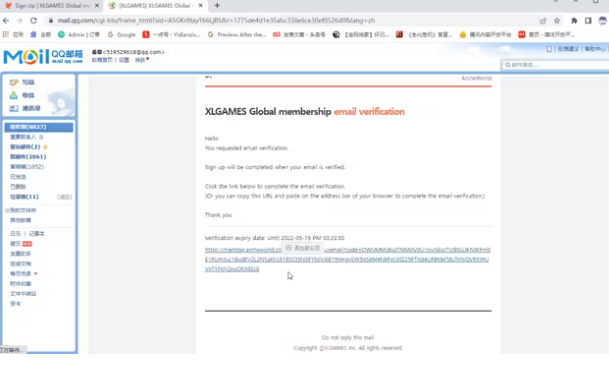Click the browser forward arrow
Viewport: 609px width, 367px height.
[19, 21]
